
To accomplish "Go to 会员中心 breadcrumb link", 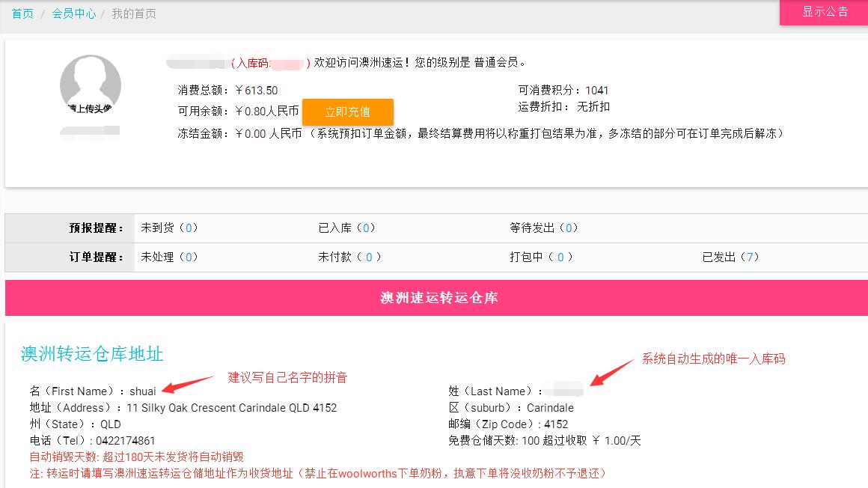I will [73, 13].
